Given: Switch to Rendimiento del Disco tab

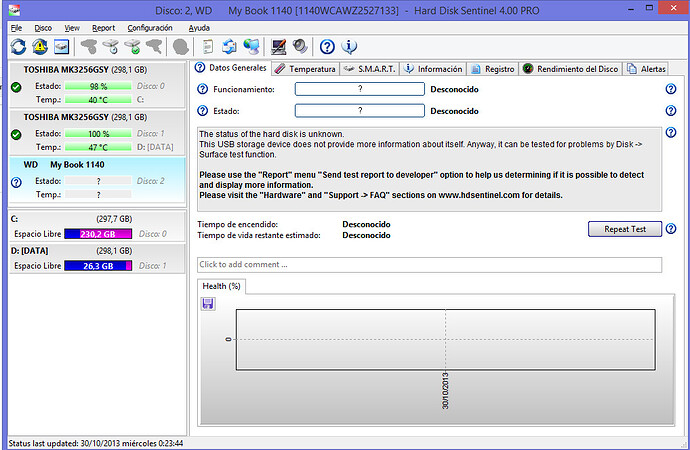Looking at the screenshot, I should point(571,69).
